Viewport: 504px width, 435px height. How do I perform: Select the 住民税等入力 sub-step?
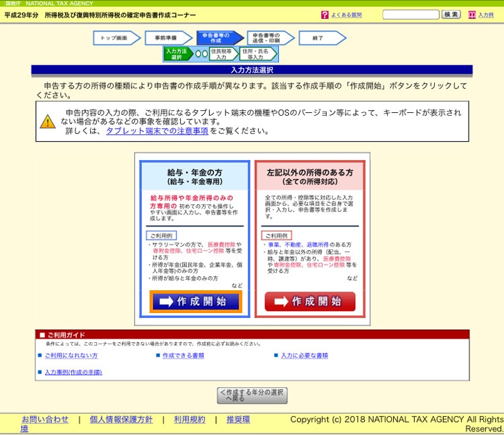pyautogui.click(x=220, y=54)
